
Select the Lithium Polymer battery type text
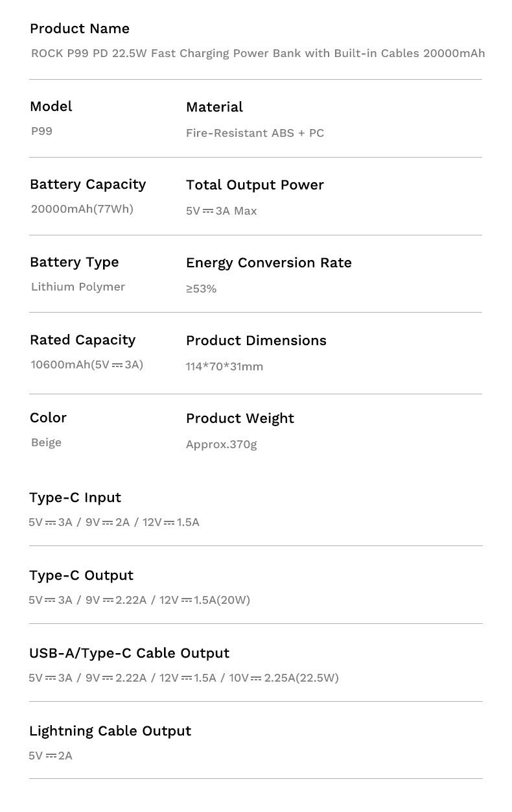[x=78, y=287]
